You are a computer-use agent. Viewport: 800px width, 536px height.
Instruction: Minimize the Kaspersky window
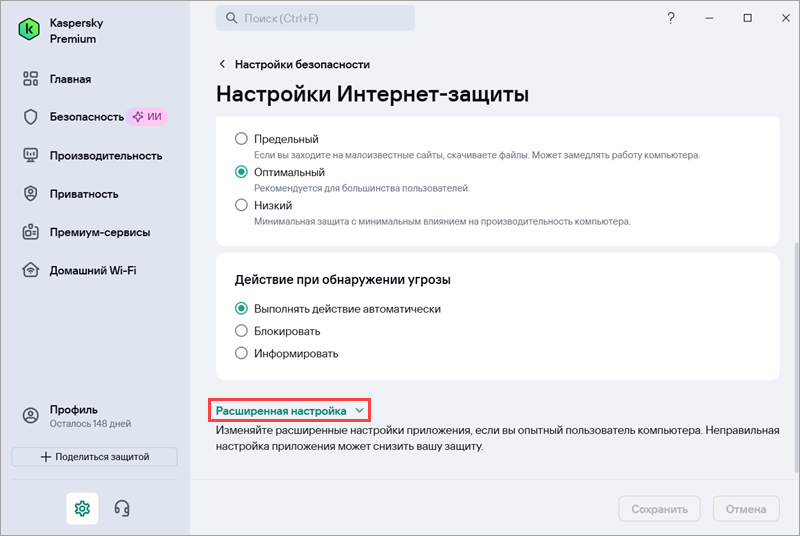709,18
